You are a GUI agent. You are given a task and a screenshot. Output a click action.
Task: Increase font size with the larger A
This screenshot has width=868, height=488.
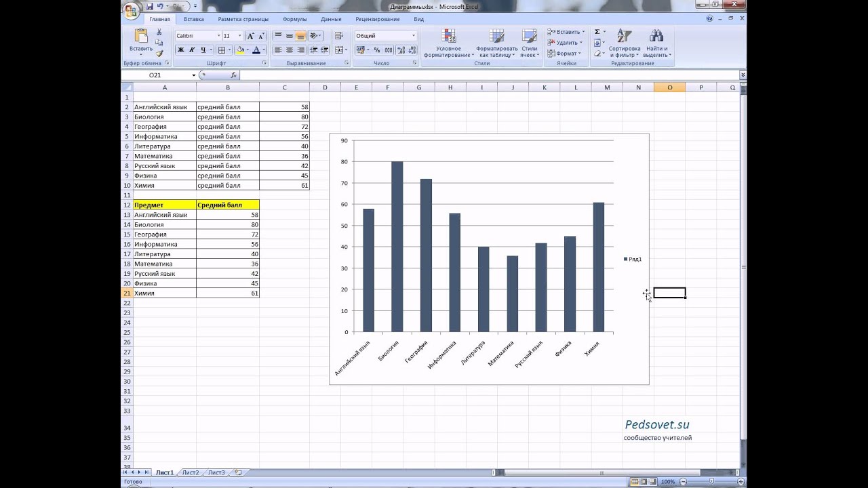[x=250, y=36]
